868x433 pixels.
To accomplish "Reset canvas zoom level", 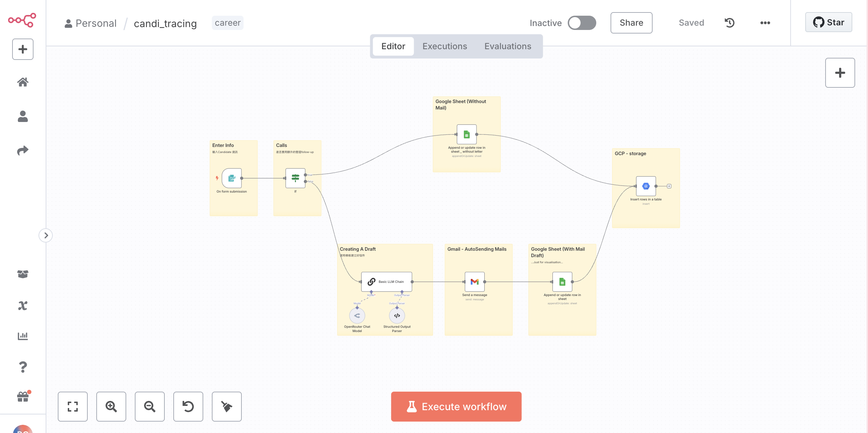I will [188, 407].
